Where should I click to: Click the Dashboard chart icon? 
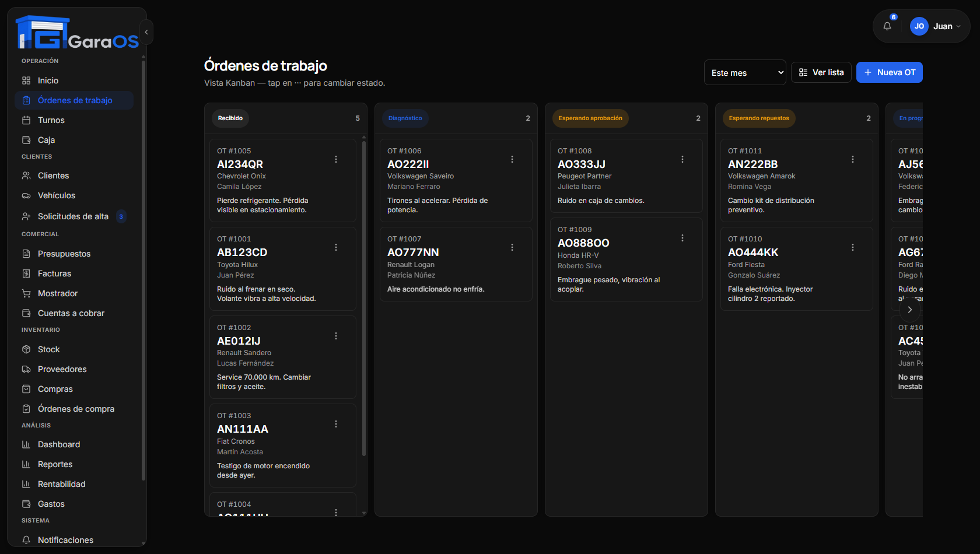click(26, 444)
